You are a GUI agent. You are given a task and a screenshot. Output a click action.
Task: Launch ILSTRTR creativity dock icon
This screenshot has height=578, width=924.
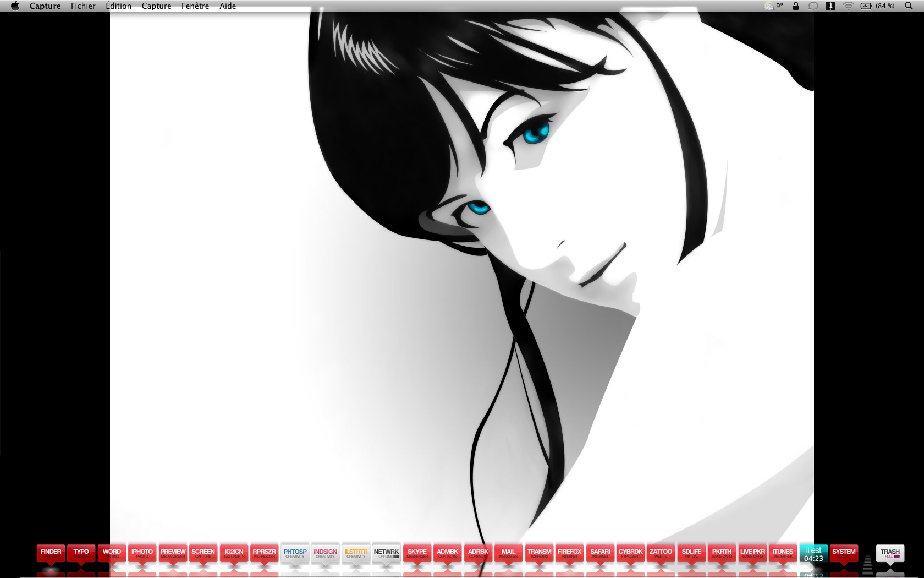356,553
